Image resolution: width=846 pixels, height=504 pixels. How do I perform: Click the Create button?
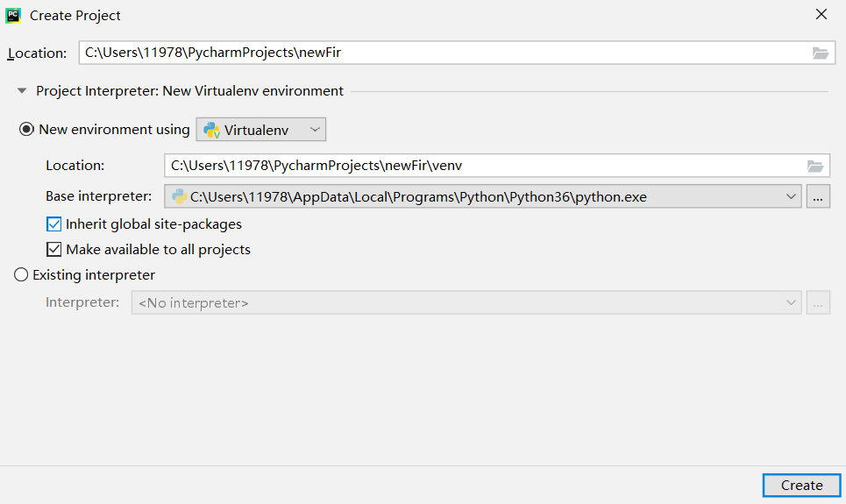[802, 485]
